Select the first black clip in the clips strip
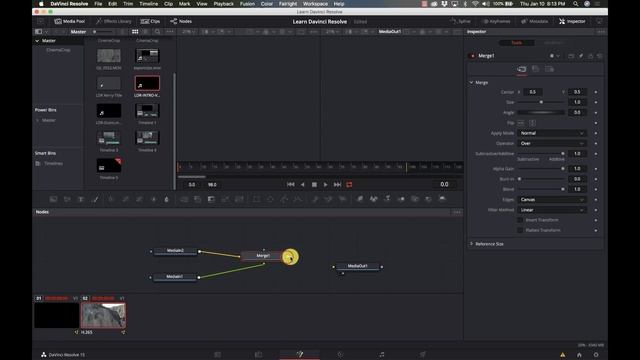This screenshot has width=640, height=360. click(56, 315)
